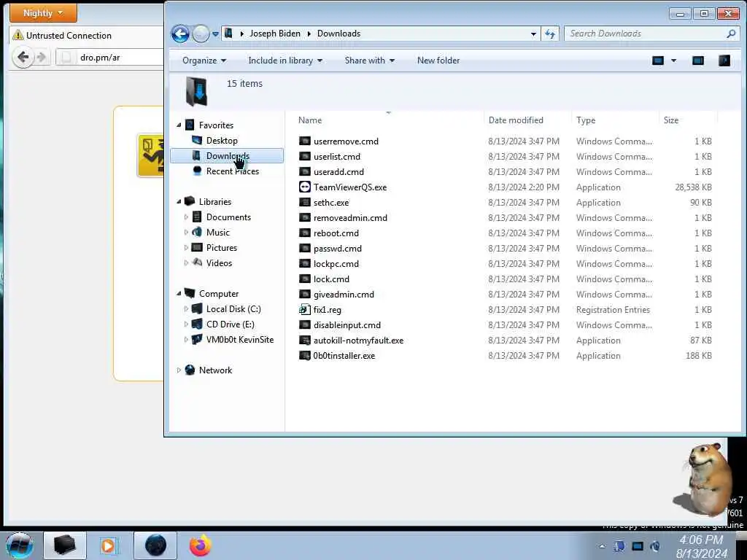Open the Windows Start orb

click(x=19, y=545)
